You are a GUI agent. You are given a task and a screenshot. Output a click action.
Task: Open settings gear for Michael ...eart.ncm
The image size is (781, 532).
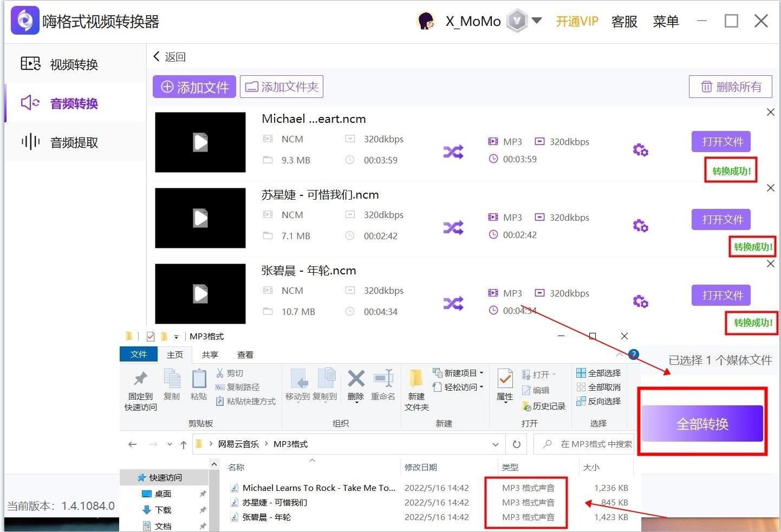[x=640, y=150]
